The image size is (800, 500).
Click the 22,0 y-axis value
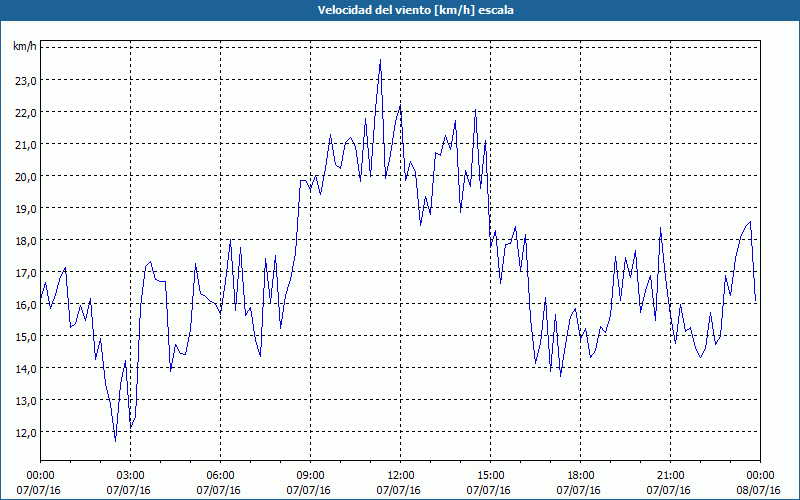point(26,113)
